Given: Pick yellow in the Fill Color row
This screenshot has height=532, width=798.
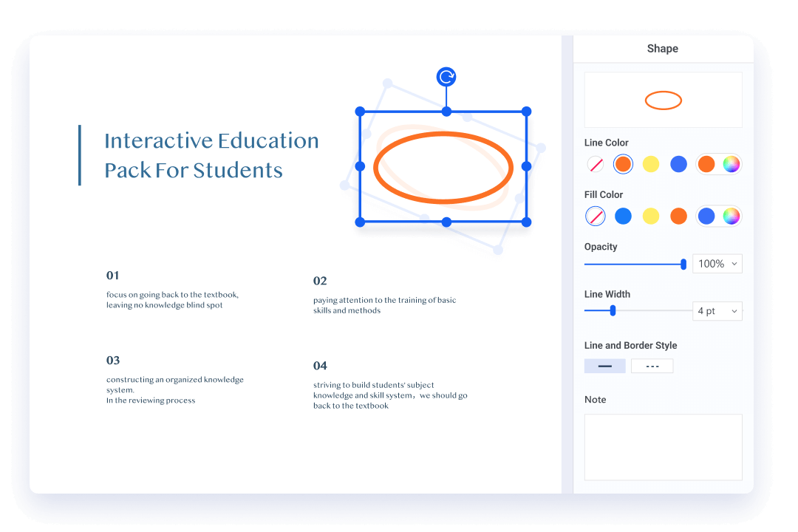Looking at the screenshot, I should (x=651, y=216).
